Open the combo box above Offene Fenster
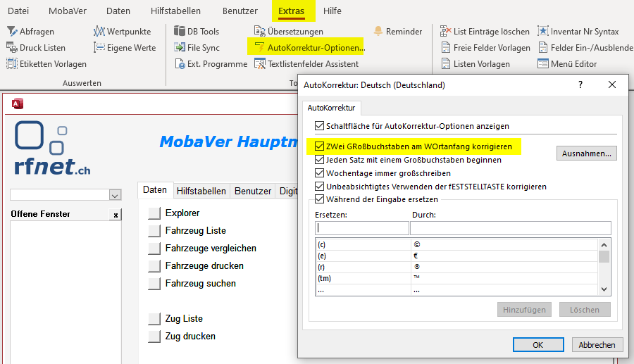Image resolution: width=634 pixels, height=364 pixels. click(115, 195)
